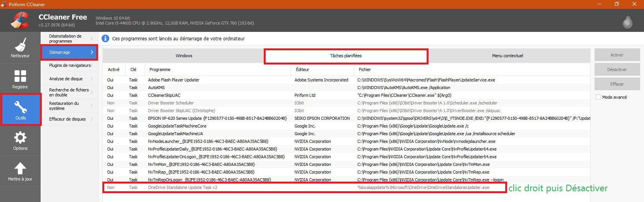Restore down the CCleaner window
The image size is (644, 202).
[x=617, y=4]
